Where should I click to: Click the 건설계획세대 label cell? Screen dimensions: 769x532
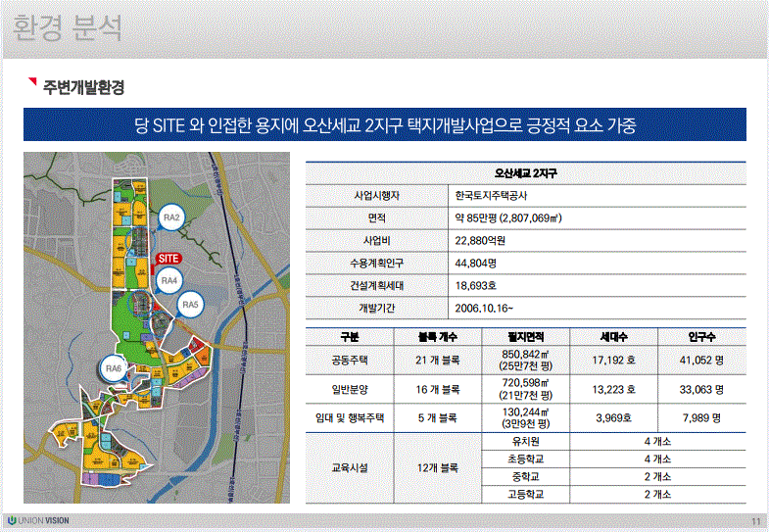376,286
